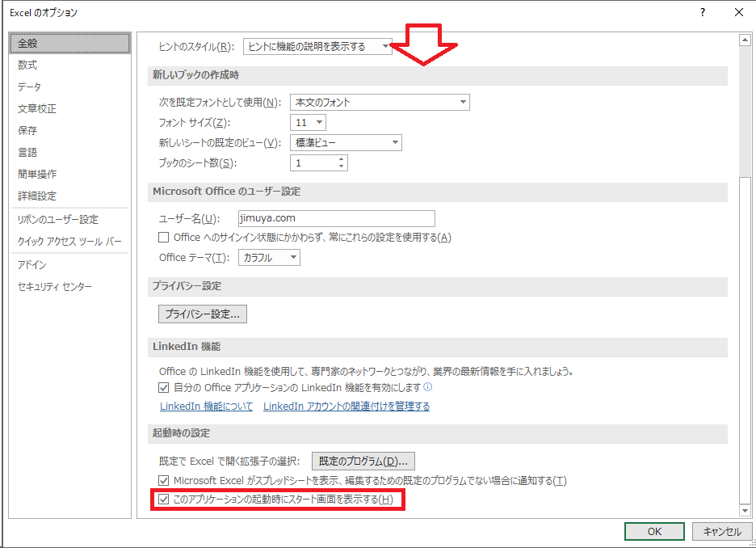Open クイック アクセス ツール バー category

[70, 241]
